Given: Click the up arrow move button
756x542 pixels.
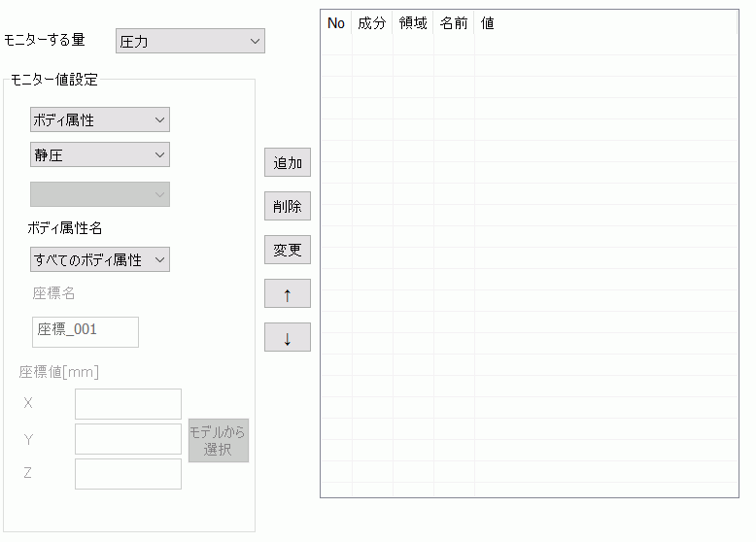Looking at the screenshot, I should [287, 294].
